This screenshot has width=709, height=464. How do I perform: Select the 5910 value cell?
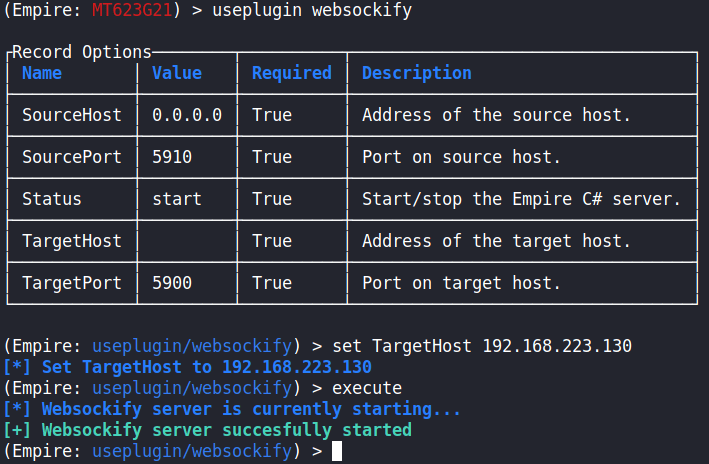click(172, 157)
